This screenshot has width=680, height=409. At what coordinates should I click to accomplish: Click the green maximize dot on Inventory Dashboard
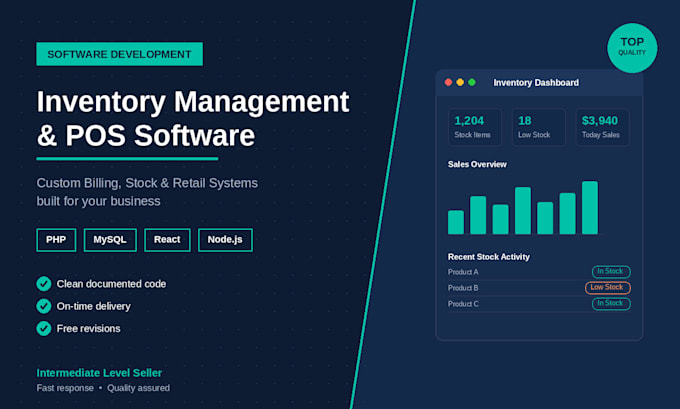(472, 82)
